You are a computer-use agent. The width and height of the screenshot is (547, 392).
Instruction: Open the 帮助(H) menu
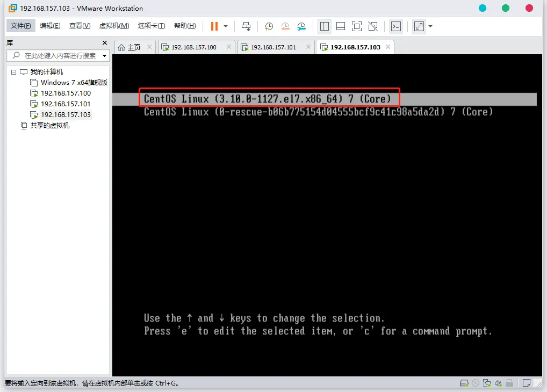click(185, 26)
